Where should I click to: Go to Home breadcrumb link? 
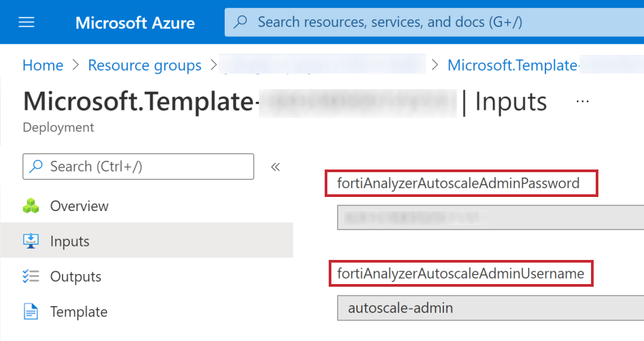(x=43, y=65)
